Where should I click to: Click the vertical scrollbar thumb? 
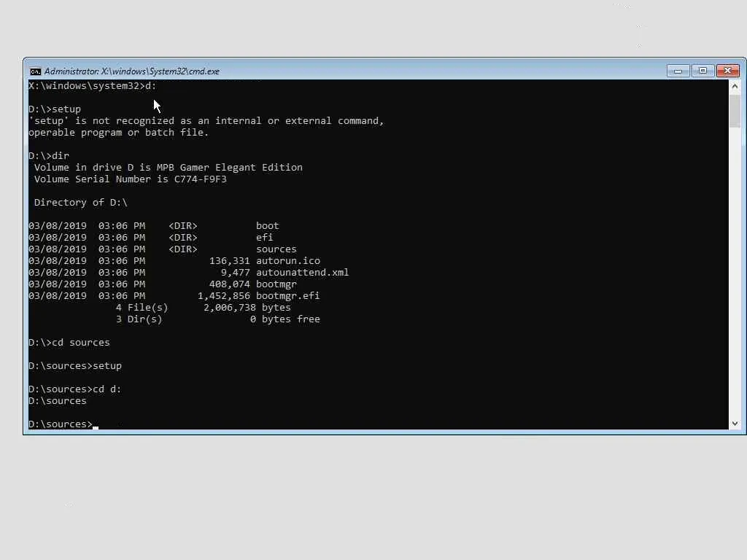pos(735,112)
